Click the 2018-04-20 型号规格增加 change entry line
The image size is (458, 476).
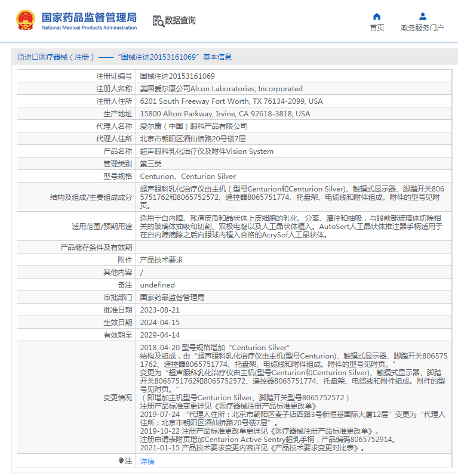(215, 348)
